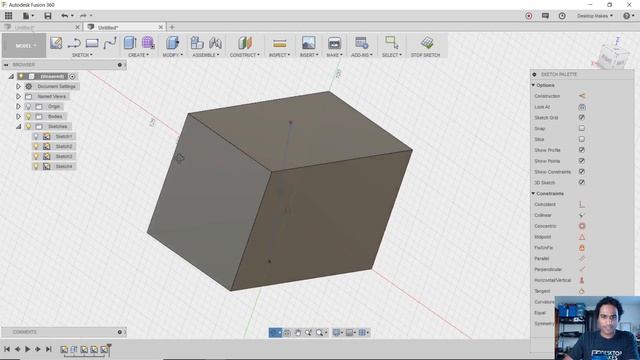This screenshot has height=360, width=640.
Task: Open the notifications chat icon in title bar
Action: 545,16
